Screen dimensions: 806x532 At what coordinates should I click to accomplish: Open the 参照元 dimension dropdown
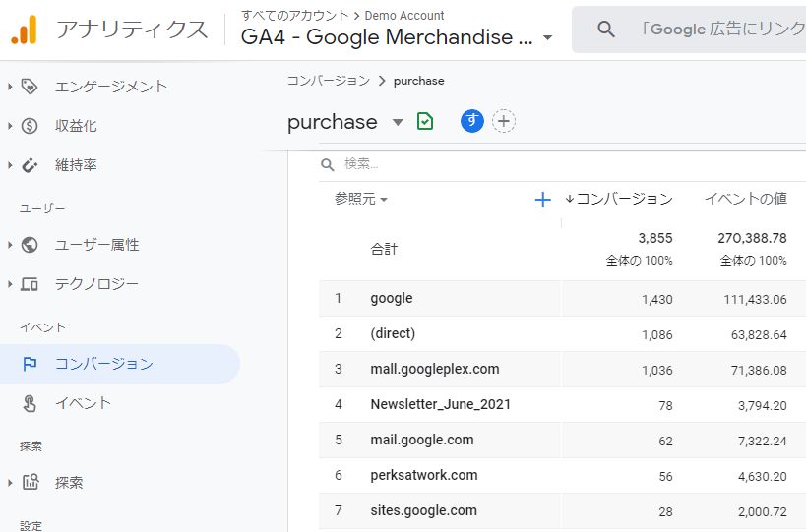point(361,199)
